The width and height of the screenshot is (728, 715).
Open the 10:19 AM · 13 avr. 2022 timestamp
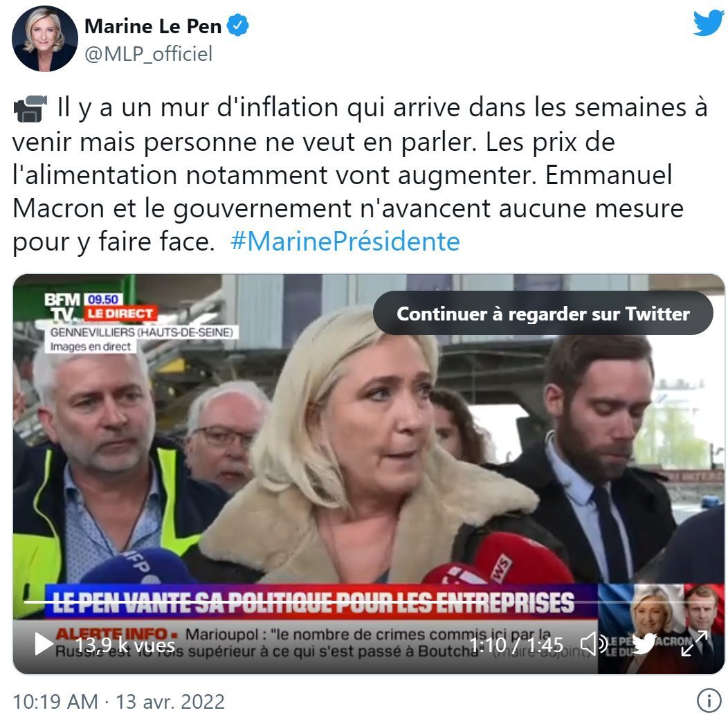tap(119, 701)
